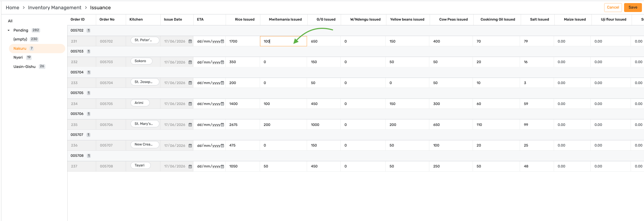The width and height of the screenshot is (644, 221).
Task: Open Issue Date calendar for order 005703
Action: click(x=190, y=62)
